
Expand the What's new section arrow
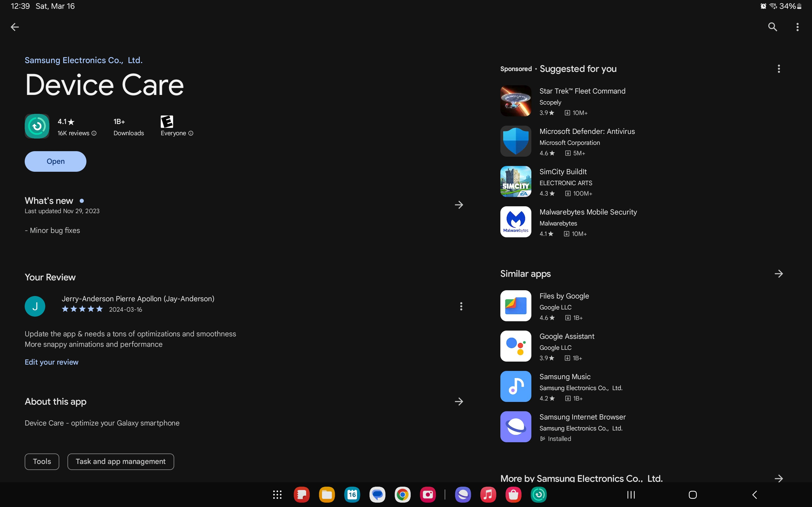pos(459,205)
